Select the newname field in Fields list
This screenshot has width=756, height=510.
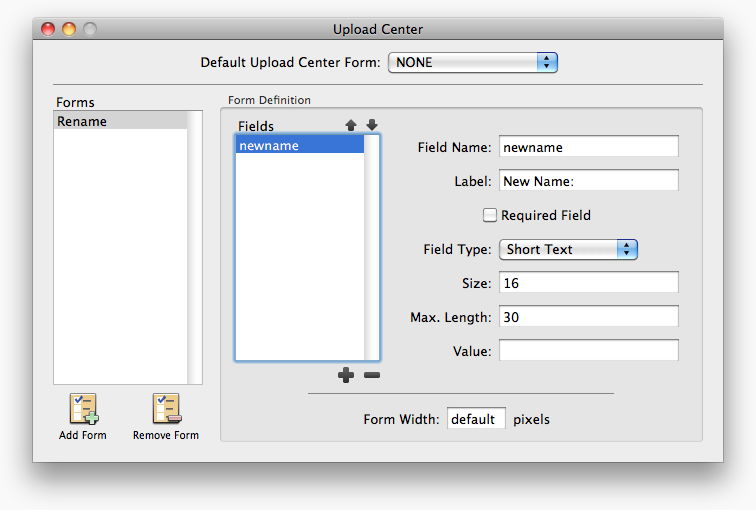pos(299,145)
